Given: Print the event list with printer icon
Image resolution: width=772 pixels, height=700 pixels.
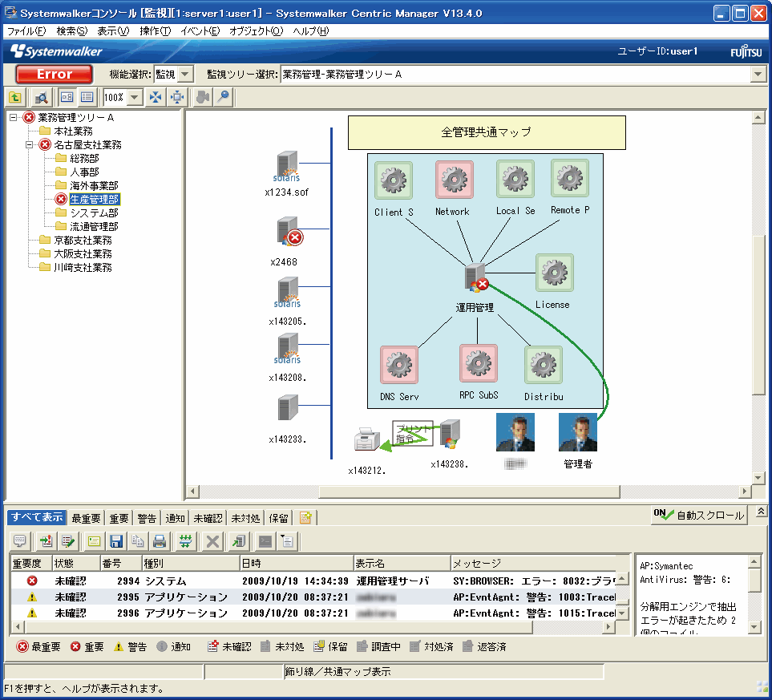Looking at the screenshot, I should (160, 541).
